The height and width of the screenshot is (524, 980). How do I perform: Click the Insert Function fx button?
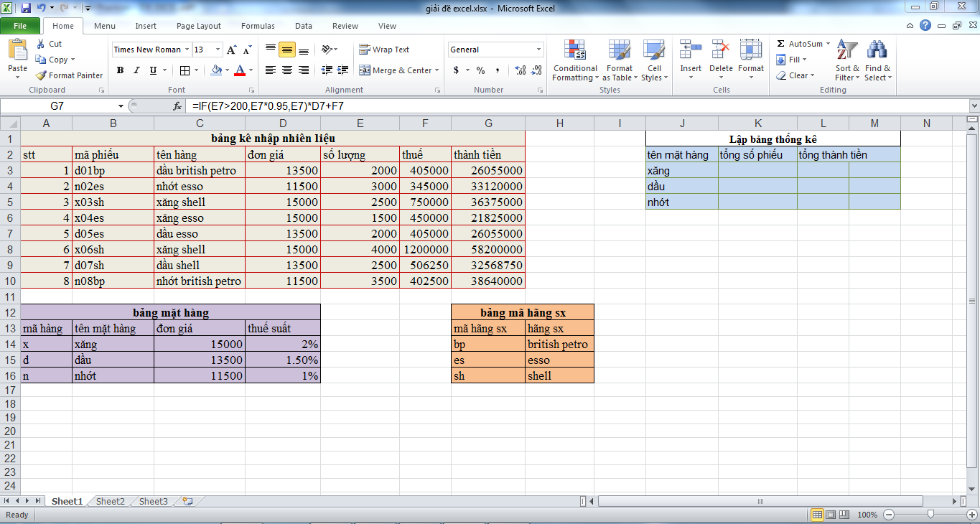coord(177,106)
